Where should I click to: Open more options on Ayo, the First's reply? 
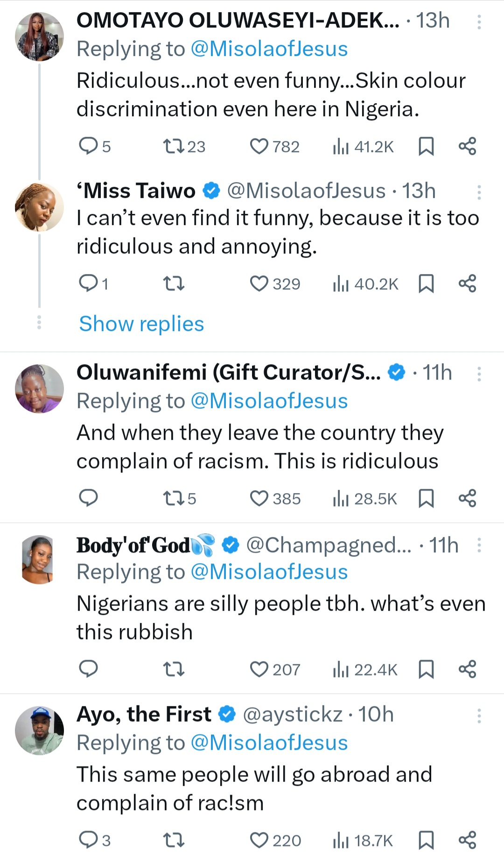[x=479, y=716]
